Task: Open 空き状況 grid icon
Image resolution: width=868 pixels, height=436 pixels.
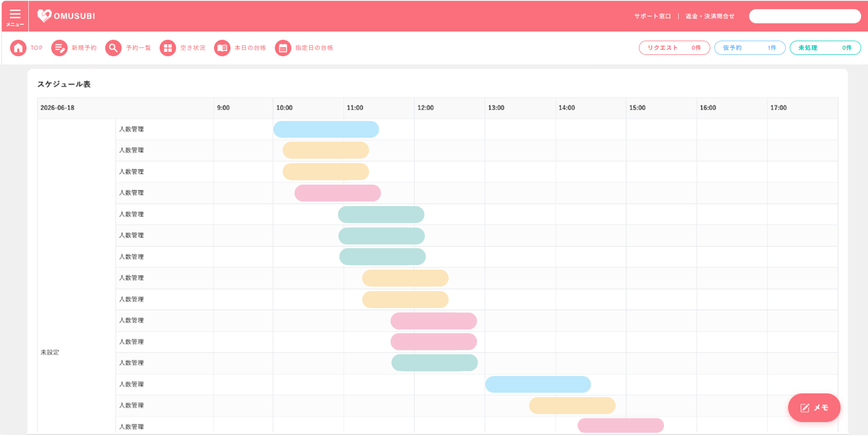Action: point(168,48)
